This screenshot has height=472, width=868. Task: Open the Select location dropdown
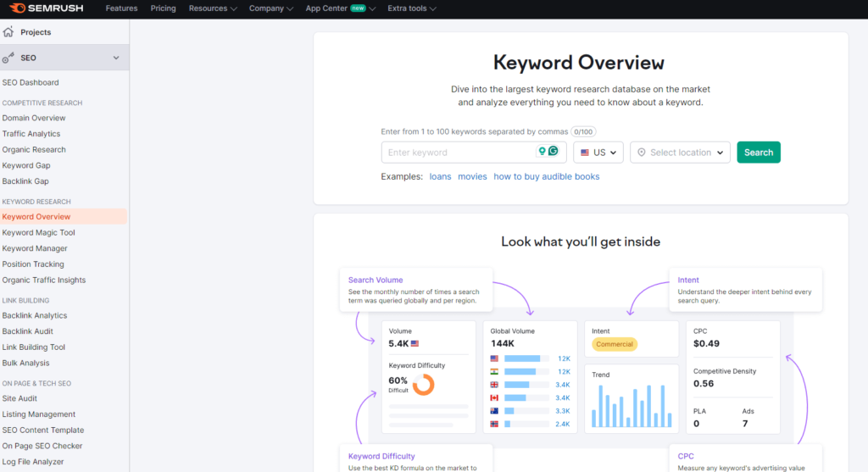coord(680,153)
